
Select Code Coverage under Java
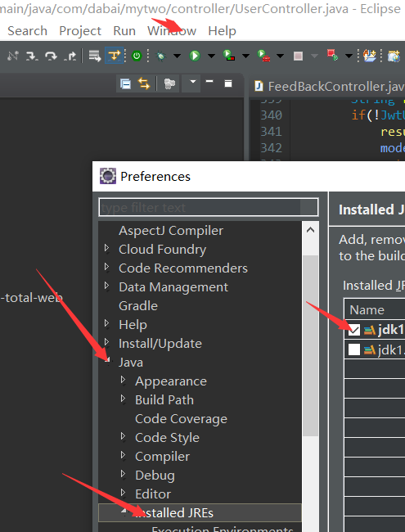[x=181, y=419]
